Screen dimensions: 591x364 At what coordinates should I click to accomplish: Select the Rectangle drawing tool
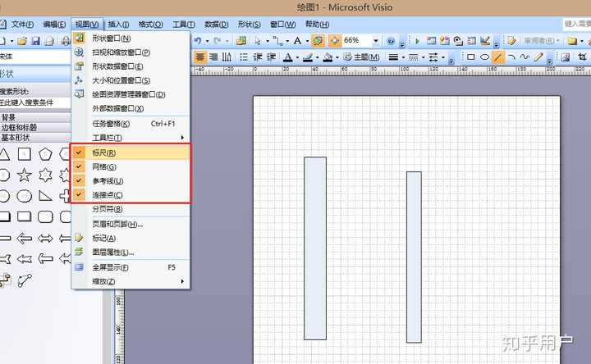click(x=471, y=57)
